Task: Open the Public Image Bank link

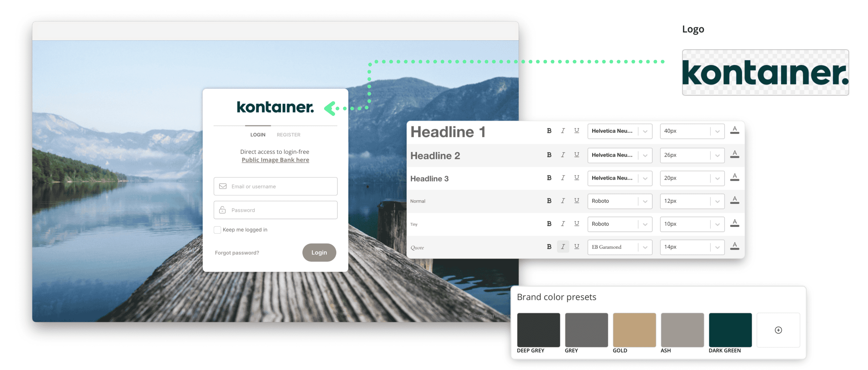Action: tap(275, 160)
